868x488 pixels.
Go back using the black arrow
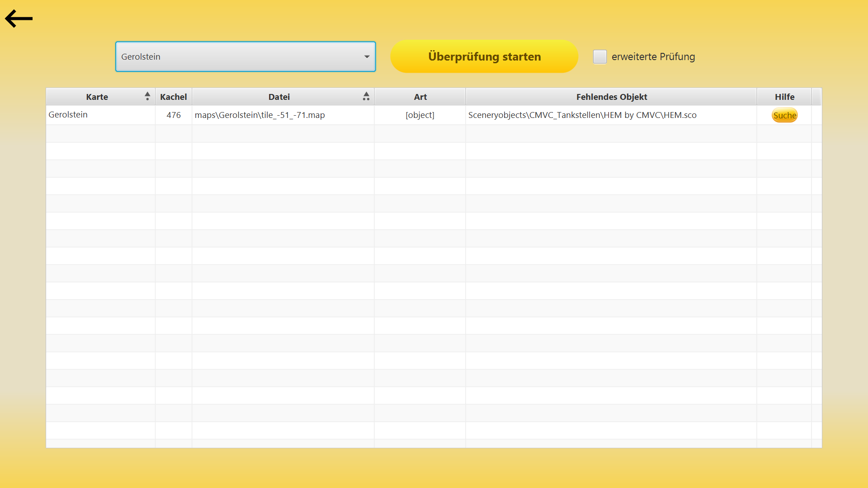tap(19, 19)
